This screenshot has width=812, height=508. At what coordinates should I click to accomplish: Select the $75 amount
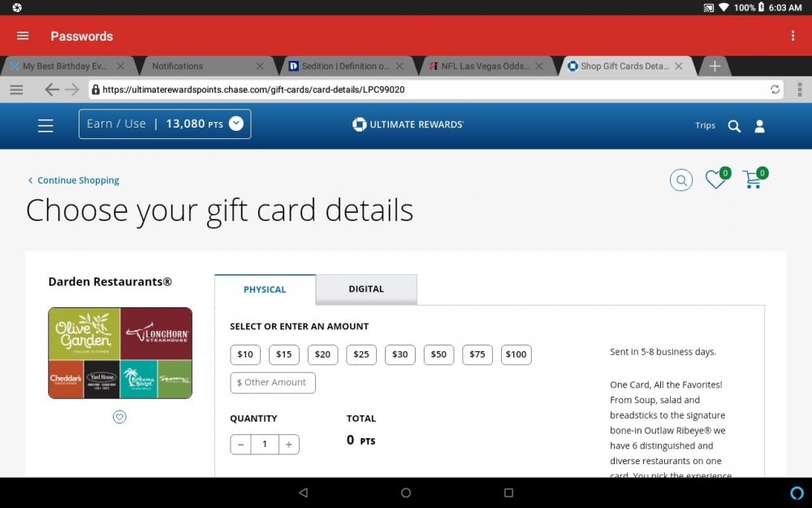click(477, 354)
